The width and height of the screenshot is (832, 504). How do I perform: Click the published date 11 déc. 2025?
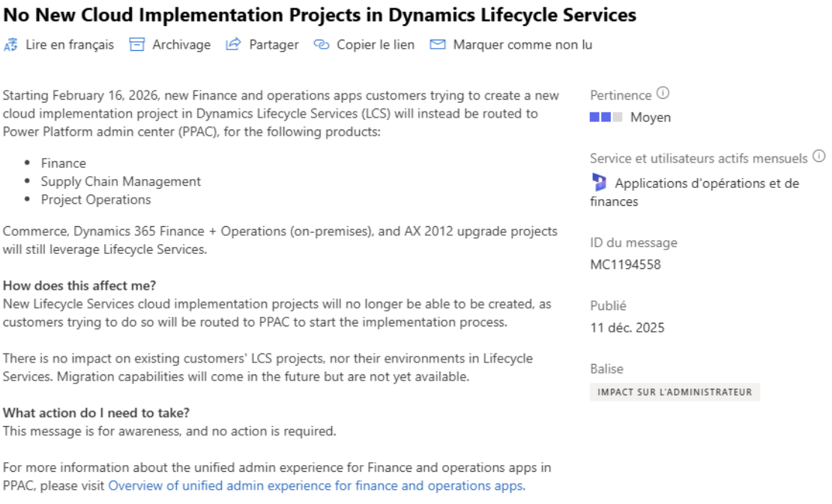tap(627, 327)
